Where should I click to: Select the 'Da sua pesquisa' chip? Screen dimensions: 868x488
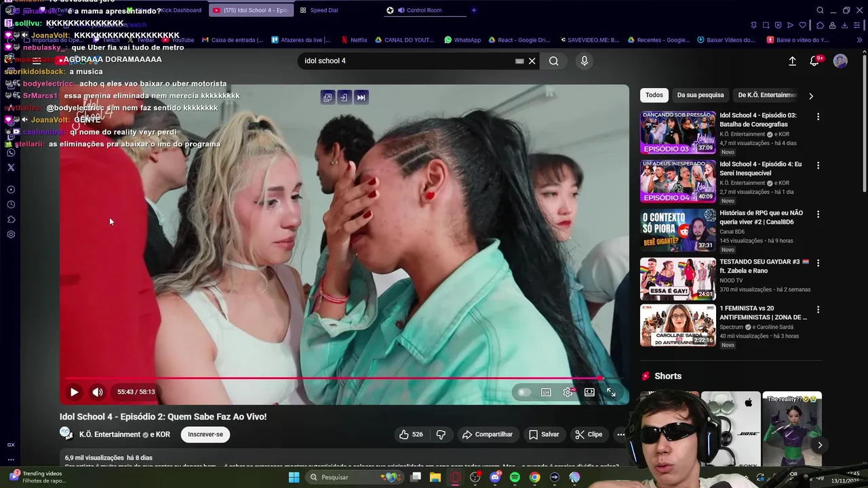pyautogui.click(x=701, y=95)
